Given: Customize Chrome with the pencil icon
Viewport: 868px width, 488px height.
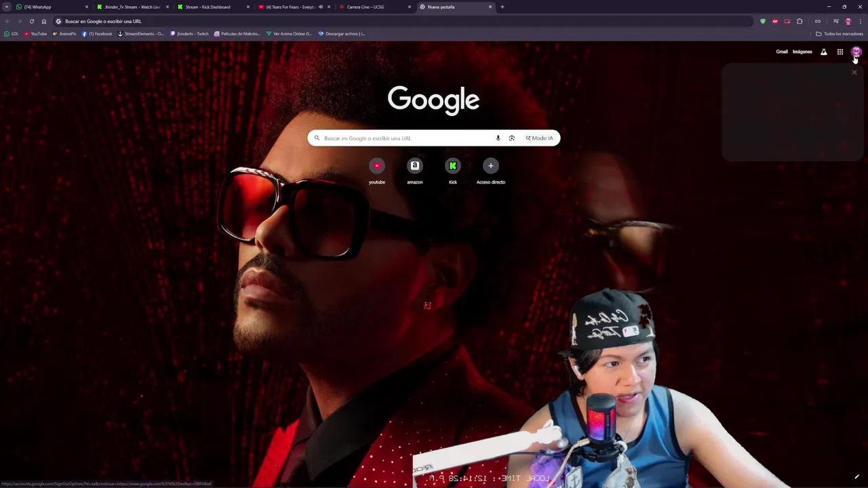Looking at the screenshot, I should click(856, 476).
